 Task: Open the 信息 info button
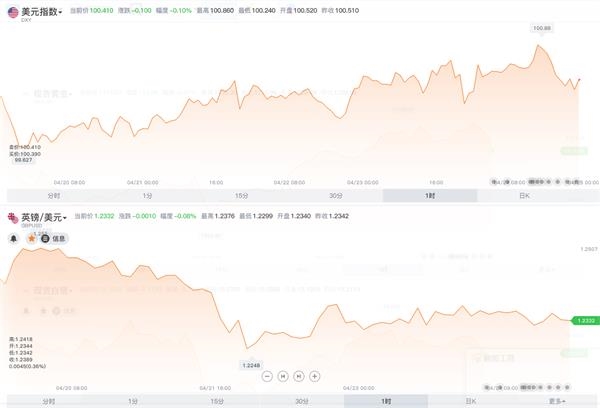coord(54,238)
